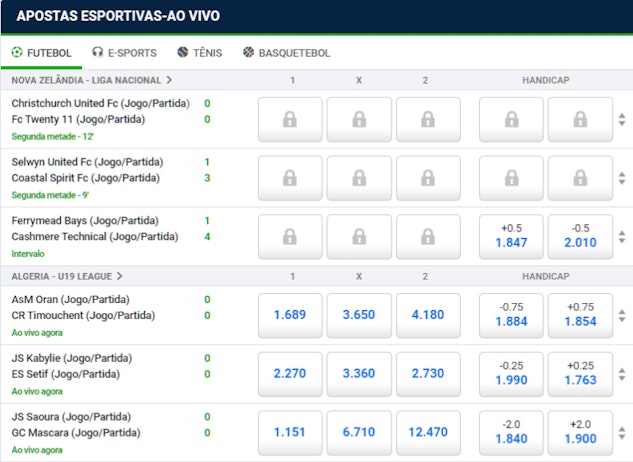Image resolution: width=633 pixels, height=462 pixels.
Task: Click the Tênis ball icon
Action: 183,52
